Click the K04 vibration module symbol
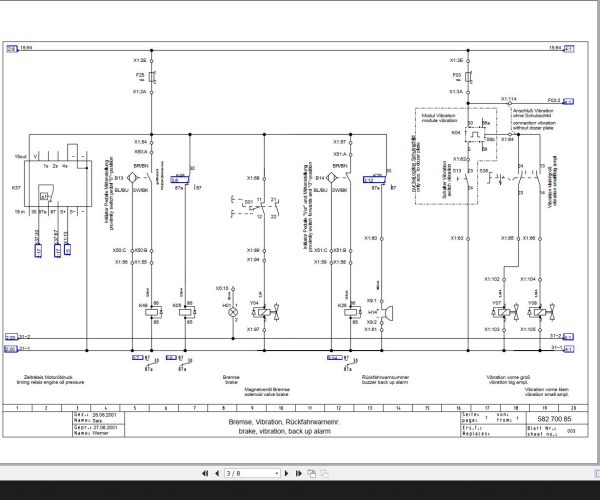 coord(474,135)
